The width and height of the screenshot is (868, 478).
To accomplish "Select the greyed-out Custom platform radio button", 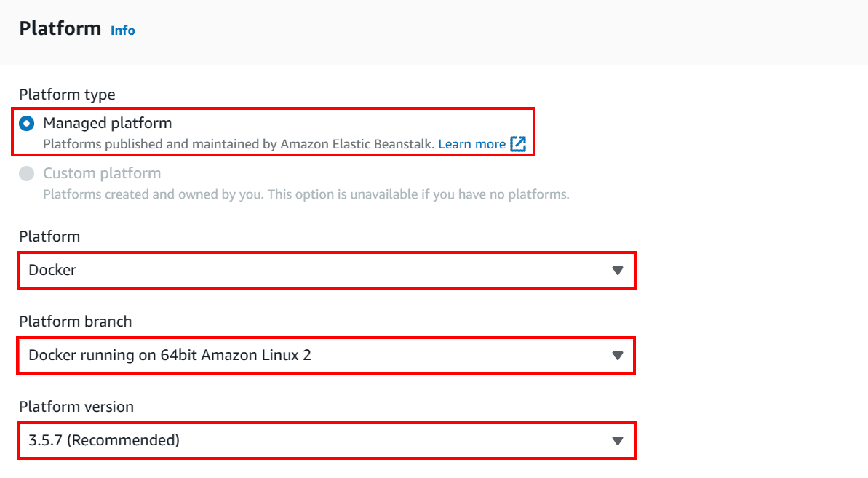I will tap(27, 174).
